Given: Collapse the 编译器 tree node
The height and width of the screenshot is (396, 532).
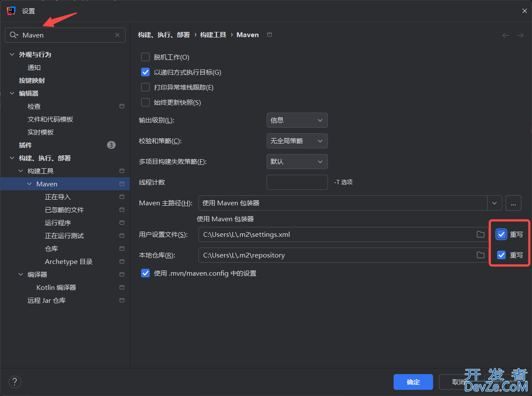Looking at the screenshot, I should point(21,275).
